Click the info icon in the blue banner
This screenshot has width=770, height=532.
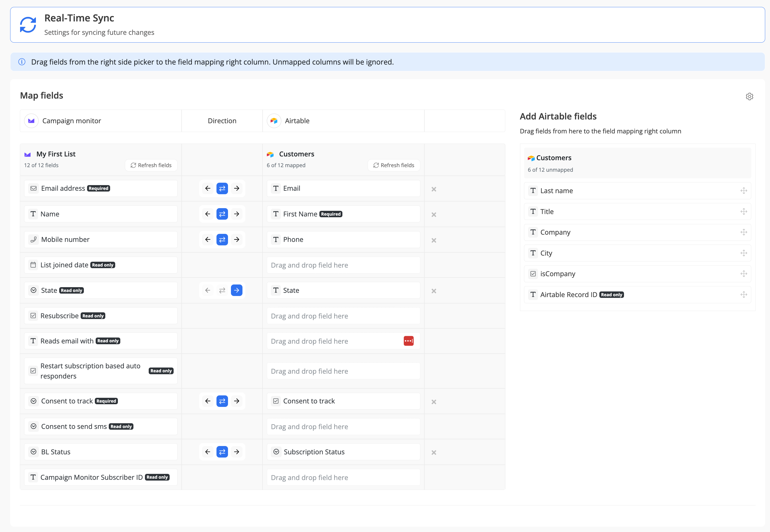coord(22,62)
